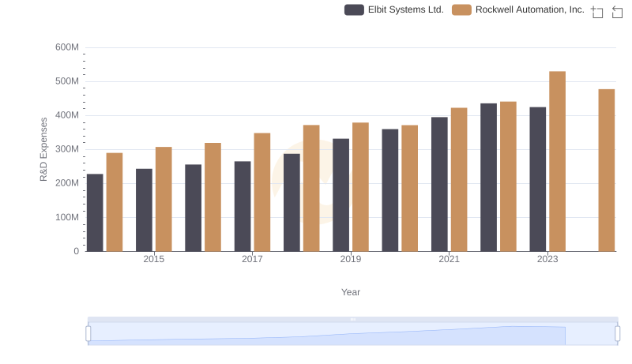Viewport: 632px width, 364px height.
Task: Click the dark gray Elbit legend swatch
Action: [354, 9]
